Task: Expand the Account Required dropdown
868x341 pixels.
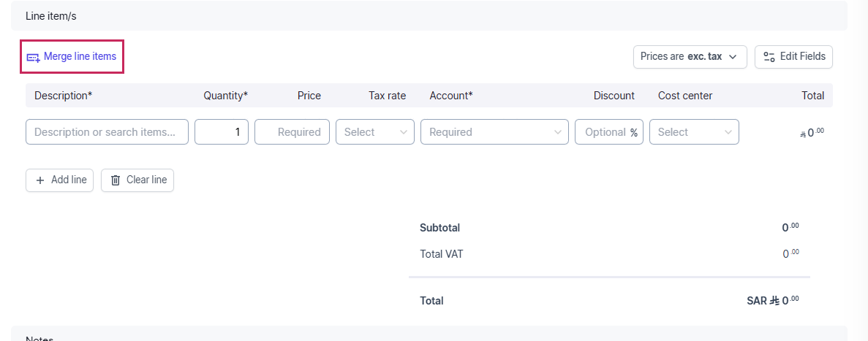Action: tap(494, 132)
